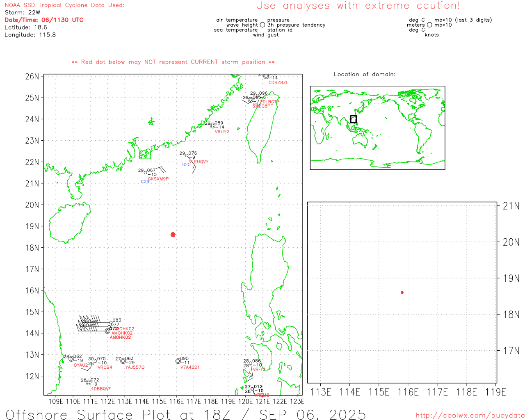Select the OYAU2 station circle marker
Screen dimensions: 525x420
click(x=71, y=359)
